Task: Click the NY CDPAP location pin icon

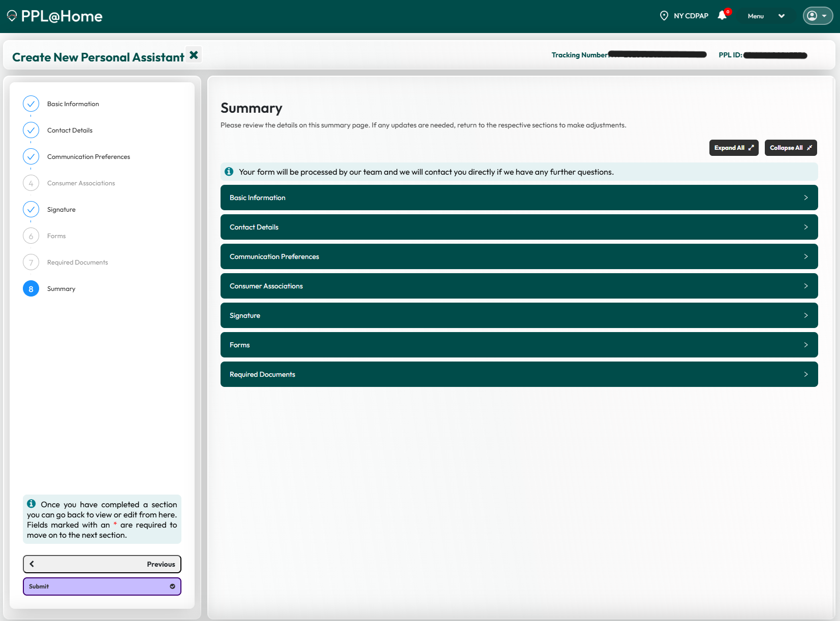Action: (664, 16)
